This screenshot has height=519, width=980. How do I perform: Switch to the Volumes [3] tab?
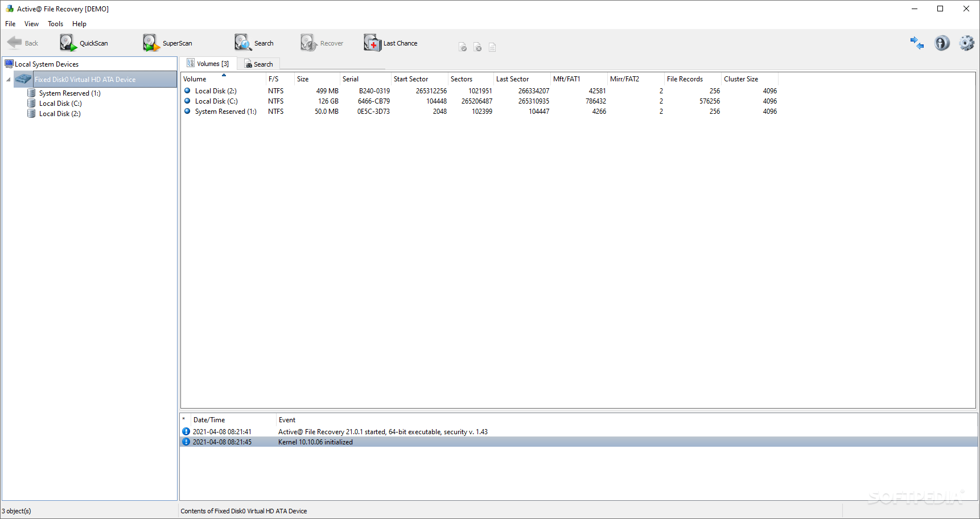[208, 64]
